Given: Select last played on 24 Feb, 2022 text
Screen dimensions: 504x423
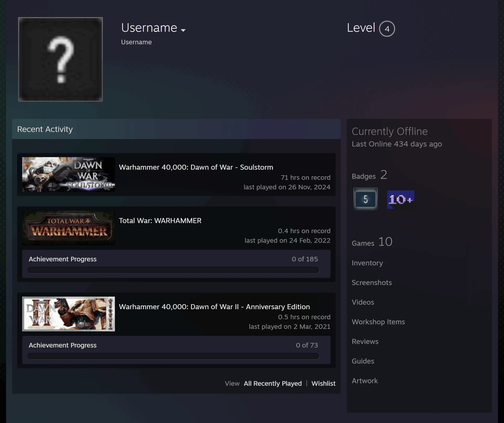Looking at the screenshot, I should pos(287,240).
